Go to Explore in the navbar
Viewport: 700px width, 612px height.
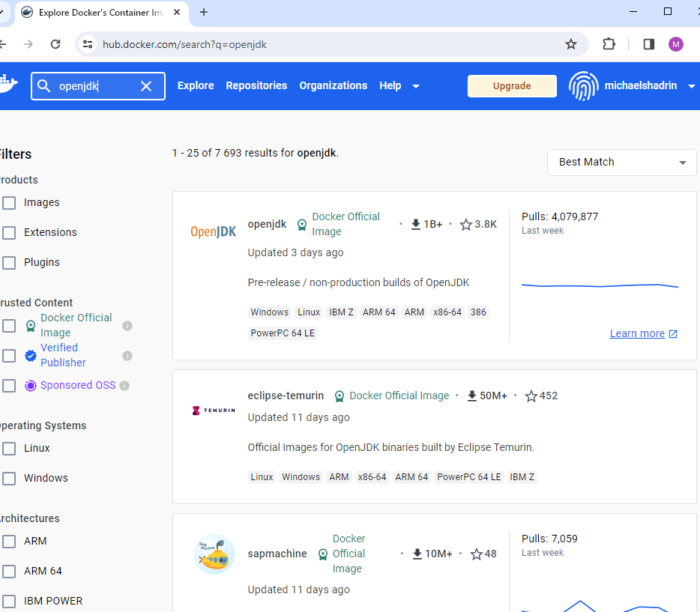[x=196, y=85]
